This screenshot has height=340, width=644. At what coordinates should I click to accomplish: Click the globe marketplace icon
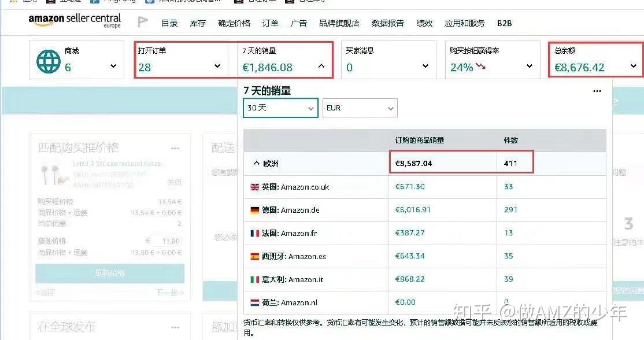(x=49, y=62)
